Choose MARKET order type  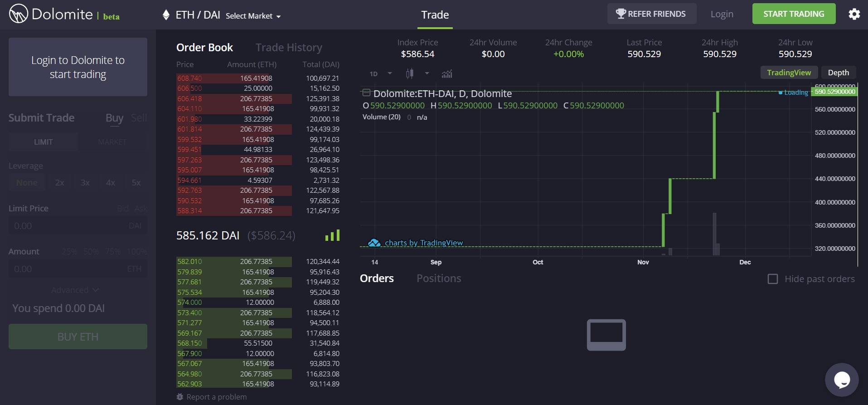click(112, 142)
